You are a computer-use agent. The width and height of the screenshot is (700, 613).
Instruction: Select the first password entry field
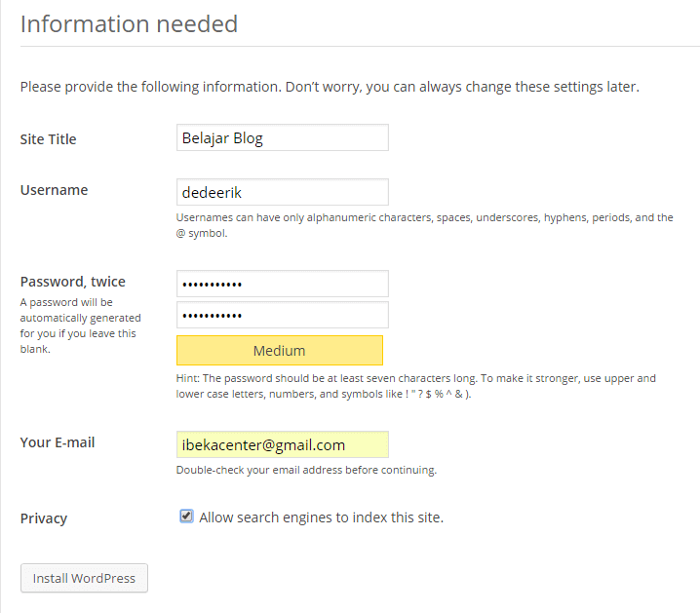click(x=282, y=284)
